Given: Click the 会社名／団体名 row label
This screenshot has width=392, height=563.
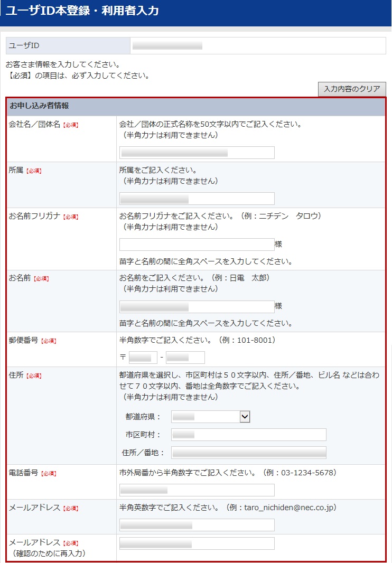Looking at the screenshot, I should [34, 124].
